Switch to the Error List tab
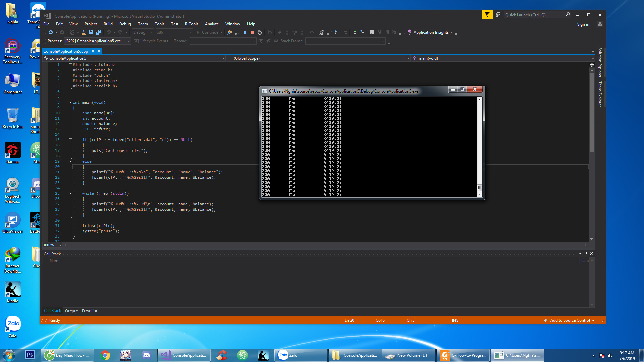Screen dimensions: 644x362 (89, 311)
